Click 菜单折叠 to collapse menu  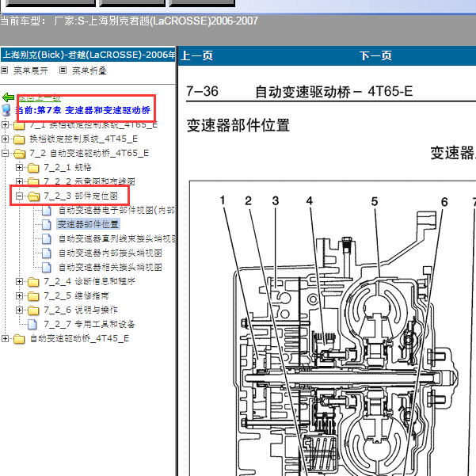(x=89, y=70)
